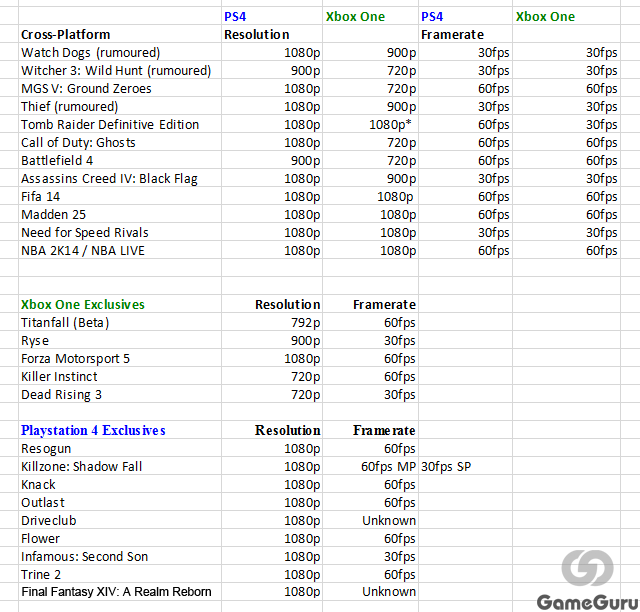Click the Ryse cell
Screen dimensions: 640x612
coord(120,340)
